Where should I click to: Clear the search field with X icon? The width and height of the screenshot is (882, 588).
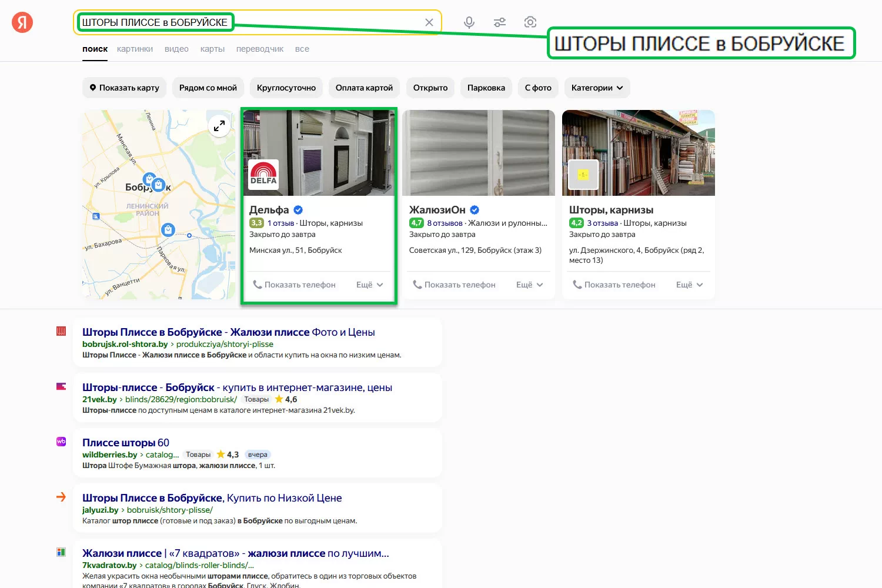click(x=429, y=22)
